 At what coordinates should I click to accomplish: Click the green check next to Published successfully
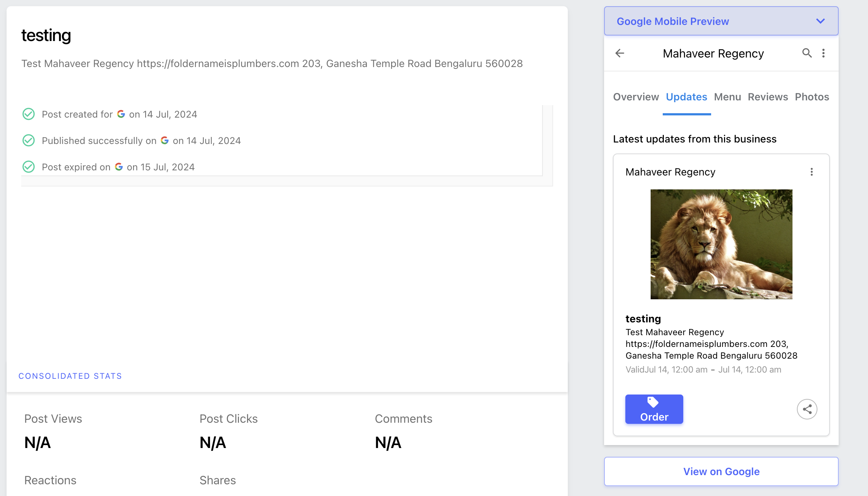coord(29,141)
